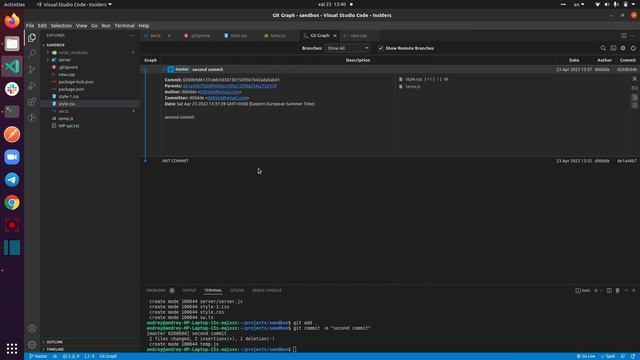
Task: Open temp.js in changed files list
Action: pyautogui.click(x=413, y=87)
